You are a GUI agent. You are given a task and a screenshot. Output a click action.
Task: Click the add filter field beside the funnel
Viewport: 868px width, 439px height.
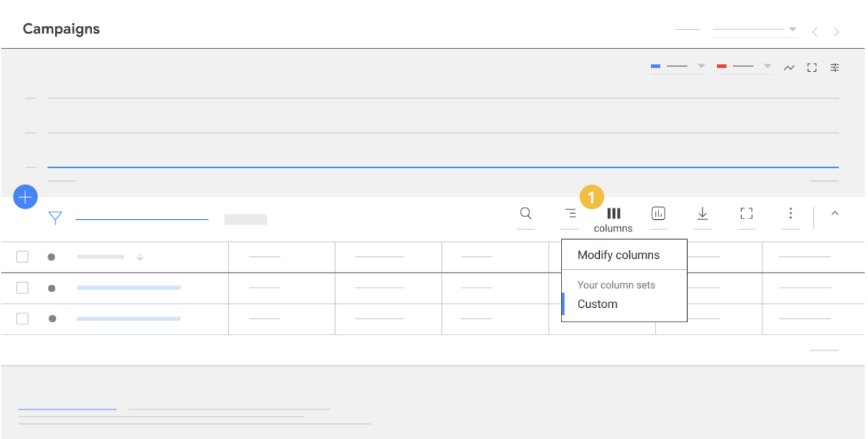tap(141, 219)
